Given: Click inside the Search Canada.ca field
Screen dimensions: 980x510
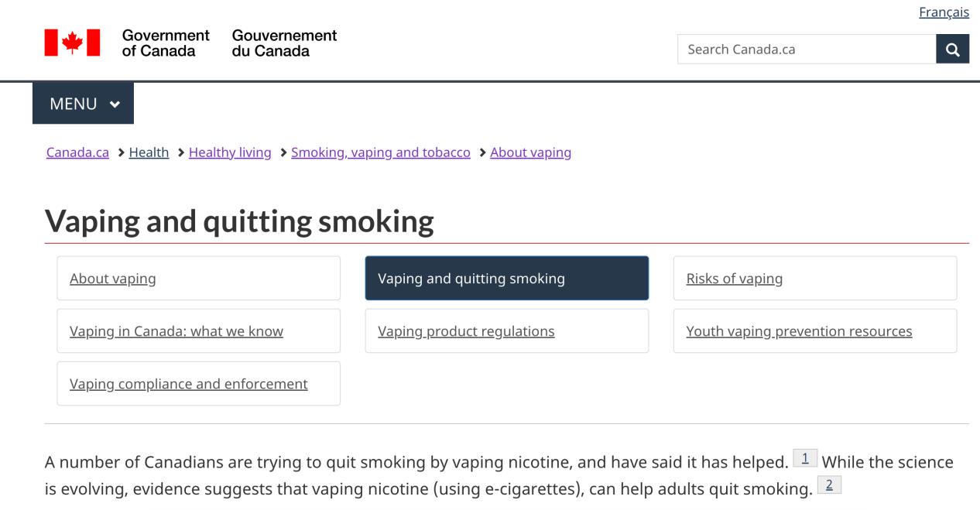Looking at the screenshot, I should (x=807, y=50).
